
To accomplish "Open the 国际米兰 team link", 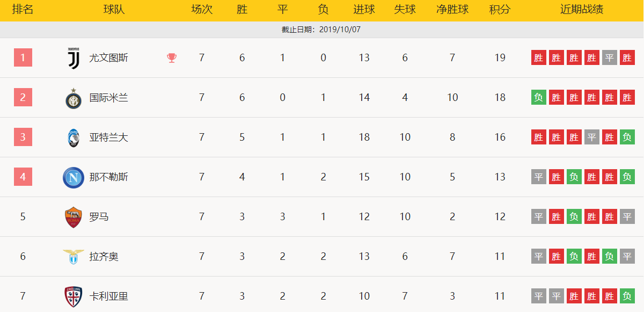I will [108, 98].
